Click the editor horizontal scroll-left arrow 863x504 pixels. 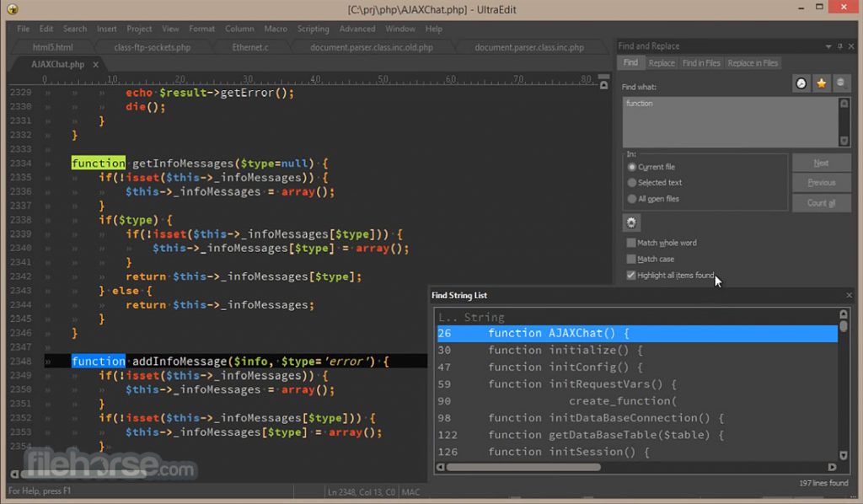pyautogui.click(x=14, y=474)
